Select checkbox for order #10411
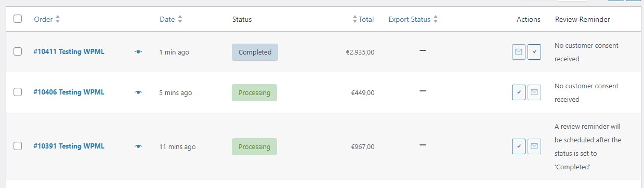 tap(18, 51)
